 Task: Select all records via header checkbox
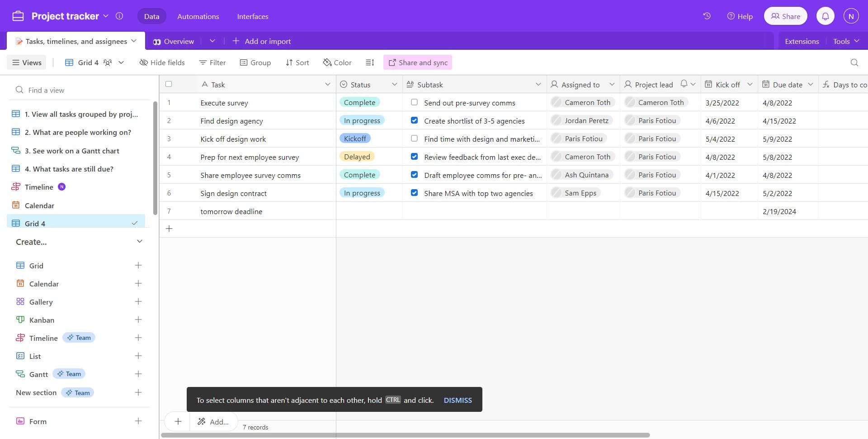tap(169, 84)
